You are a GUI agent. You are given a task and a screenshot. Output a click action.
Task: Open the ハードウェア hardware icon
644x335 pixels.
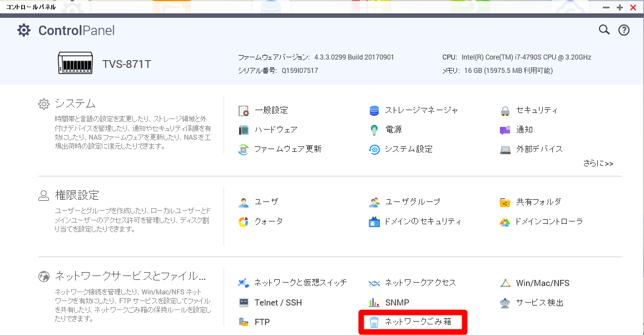[244, 130]
